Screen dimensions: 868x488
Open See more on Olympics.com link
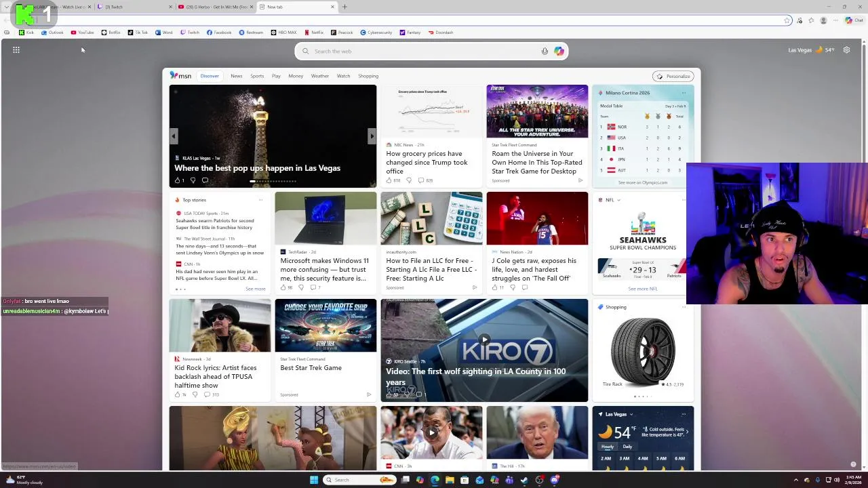tap(643, 182)
